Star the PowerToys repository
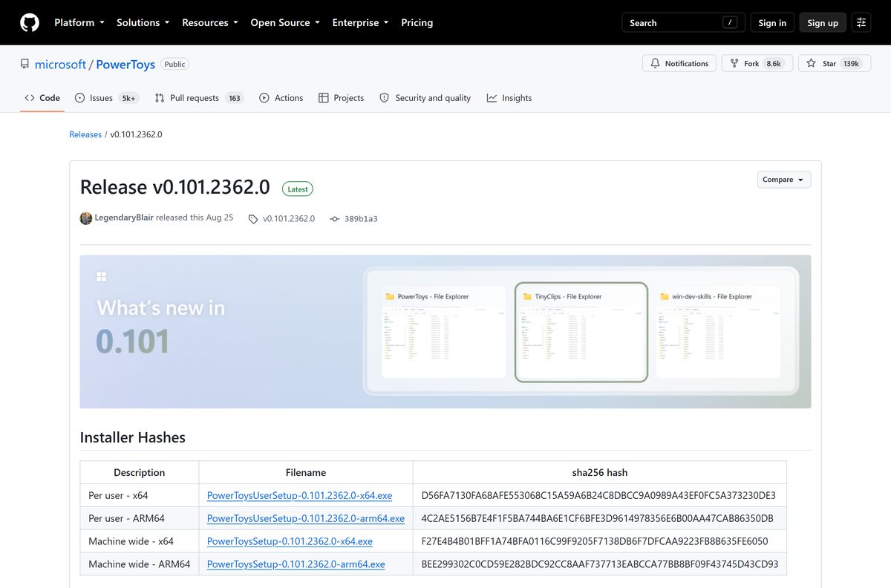Screen dimensions: 891x588 pos(835,64)
